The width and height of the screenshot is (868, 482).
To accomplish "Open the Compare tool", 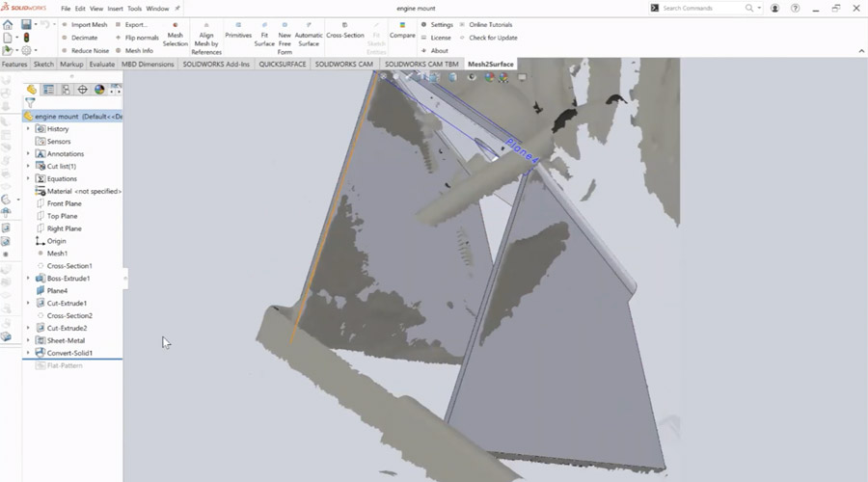I will (x=402, y=31).
